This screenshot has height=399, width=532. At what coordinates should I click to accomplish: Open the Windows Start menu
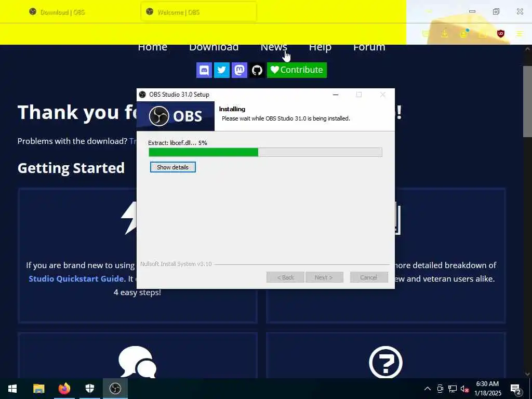pos(12,389)
